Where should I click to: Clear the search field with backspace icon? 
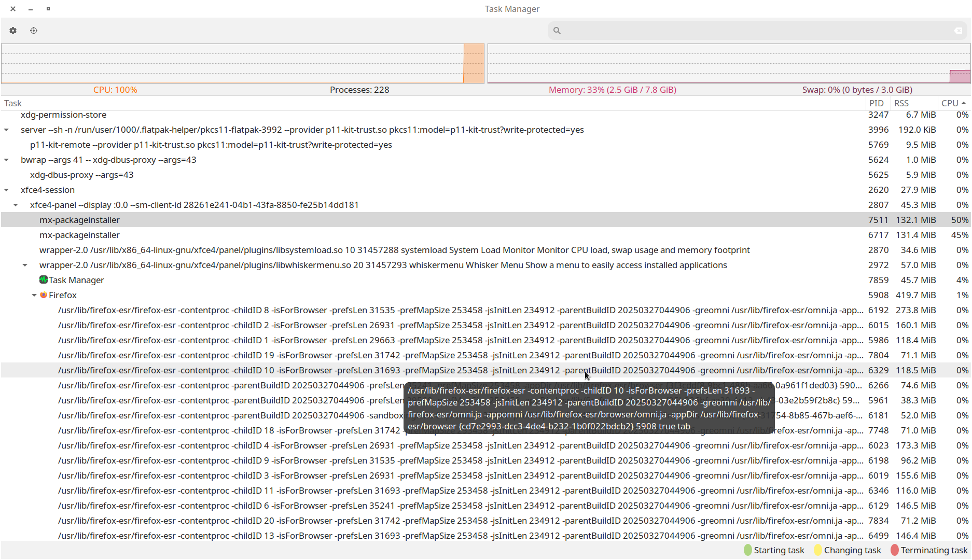pyautogui.click(x=958, y=31)
